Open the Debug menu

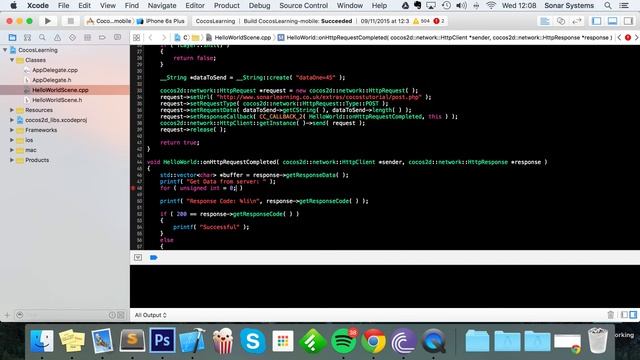tap(259, 5)
